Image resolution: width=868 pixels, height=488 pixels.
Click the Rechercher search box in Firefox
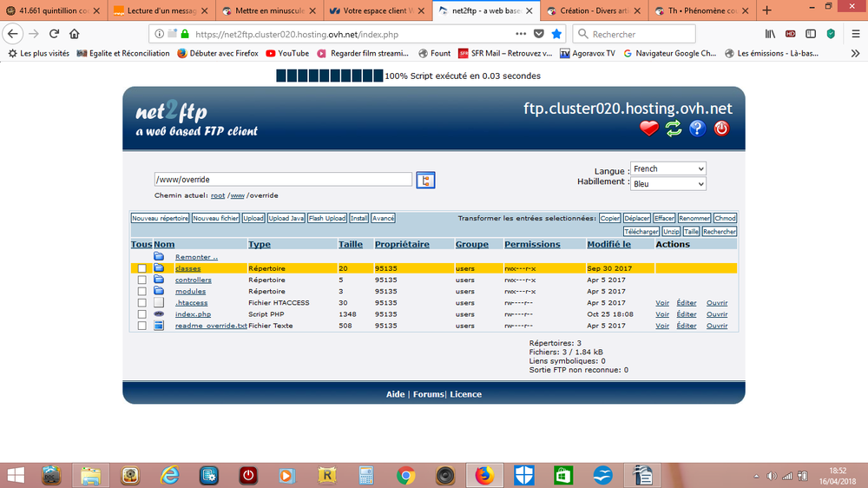click(634, 34)
